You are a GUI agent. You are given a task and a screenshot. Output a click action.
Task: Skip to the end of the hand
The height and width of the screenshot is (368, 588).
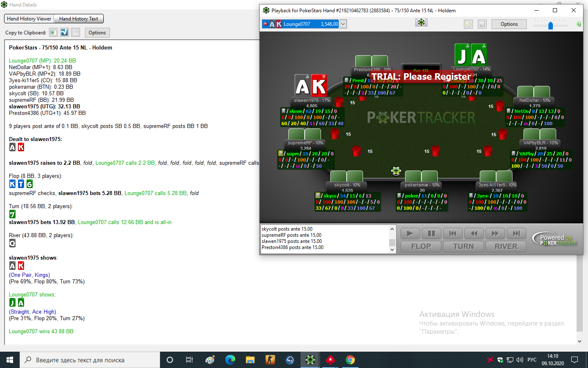pos(517,233)
